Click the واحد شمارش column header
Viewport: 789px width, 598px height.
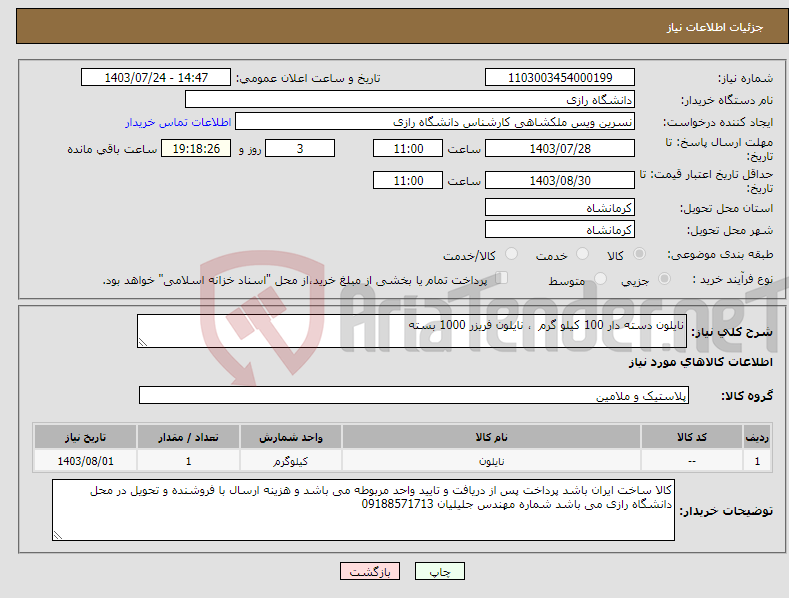pyautogui.click(x=290, y=437)
